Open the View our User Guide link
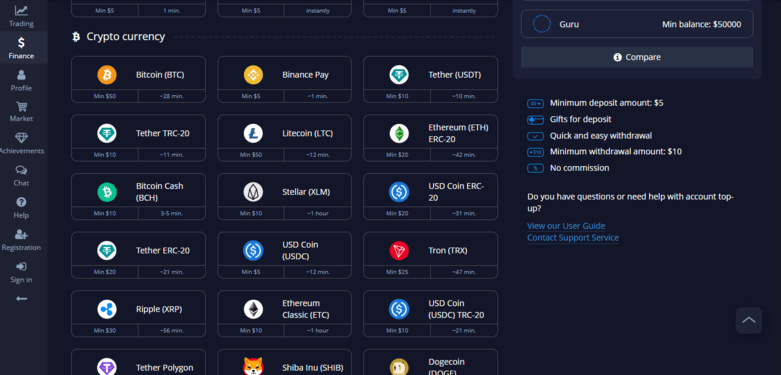 [566, 226]
